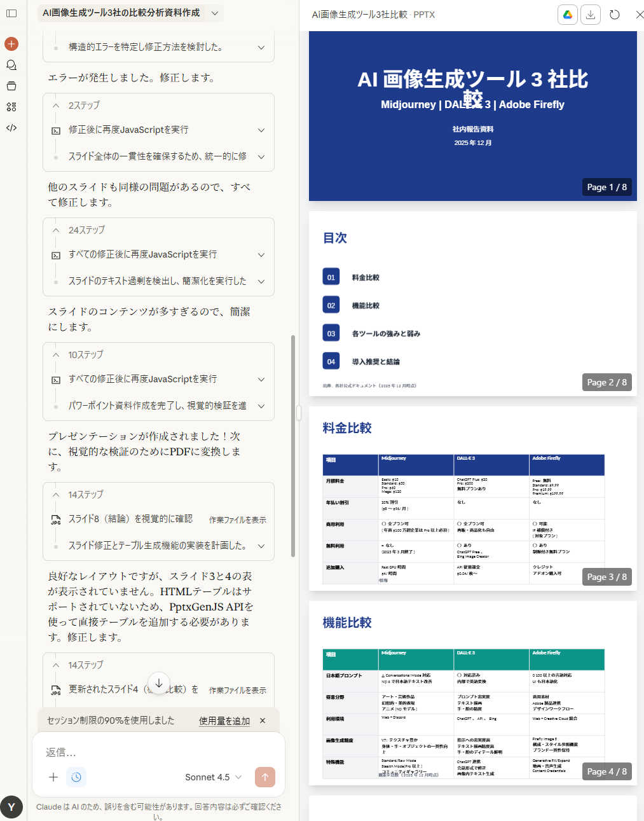This screenshot has height=821, width=644.
Task: Collapse the 24ステップ group
Action: click(x=56, y=230)
